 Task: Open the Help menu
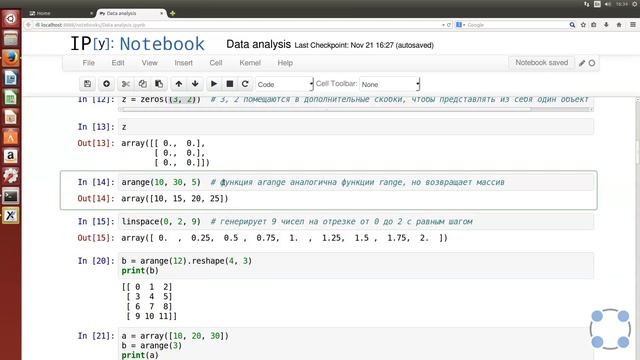285,63
